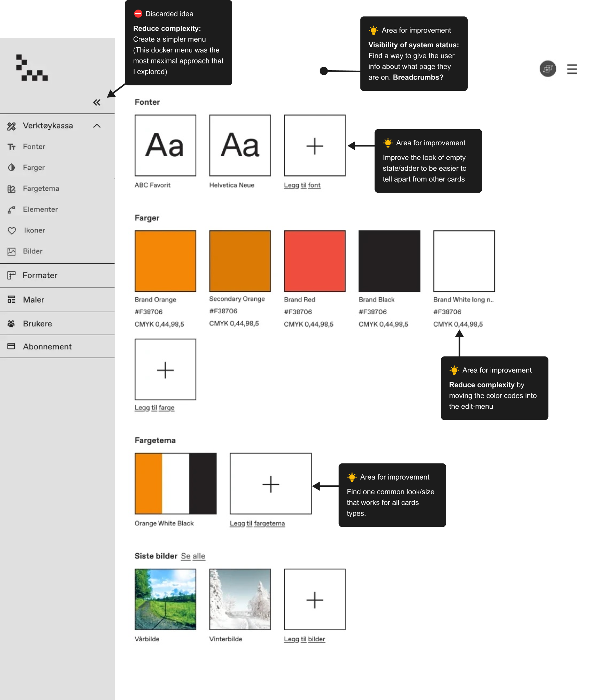Open the Maler menu section

tap(57, 300)
